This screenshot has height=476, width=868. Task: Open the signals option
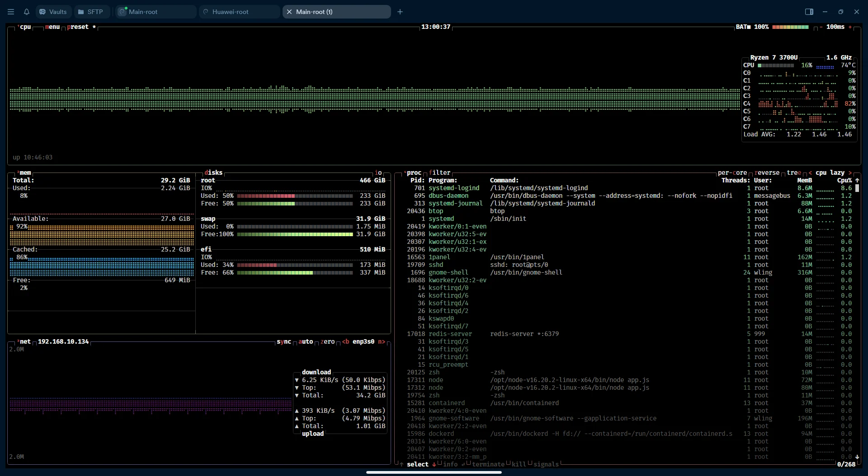pos(546,464)
